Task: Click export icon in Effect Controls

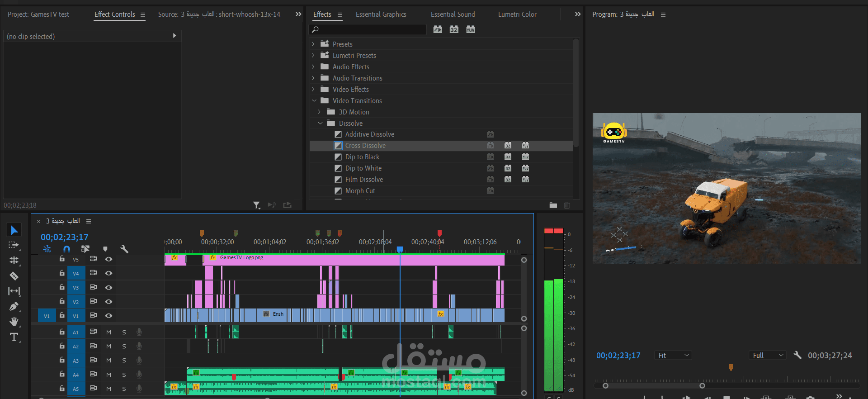Action: pyautogui.click(x=287, y=205)
